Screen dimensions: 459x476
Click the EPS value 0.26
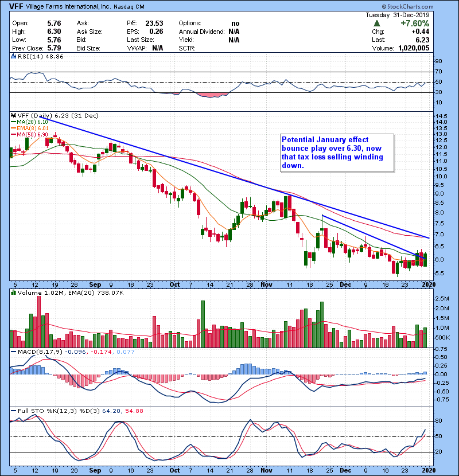point(156,32)
